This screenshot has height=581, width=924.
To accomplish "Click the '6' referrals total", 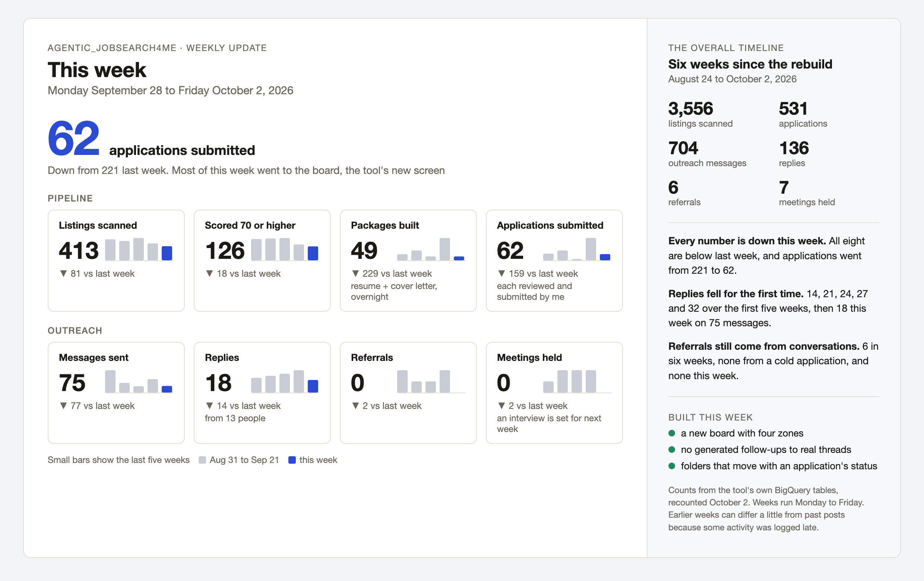I will pyautogui.click(x=673, y=188).
